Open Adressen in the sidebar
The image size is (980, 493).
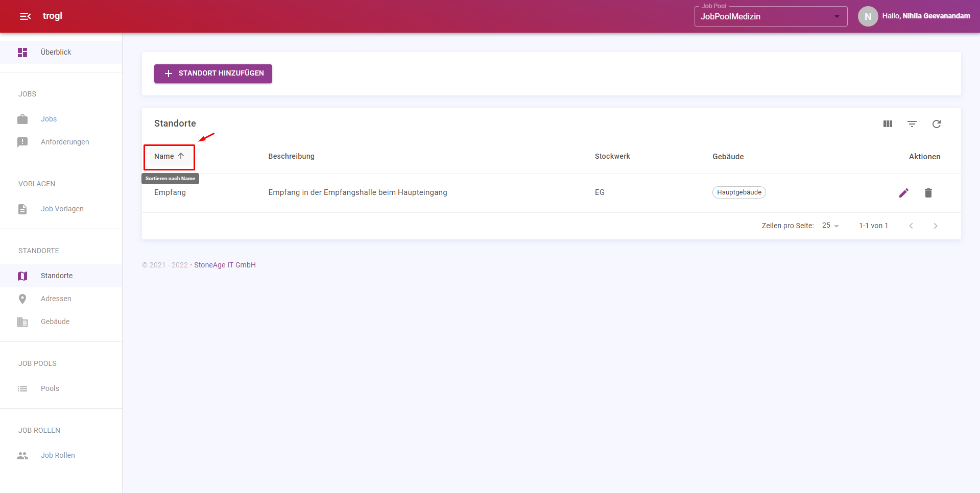point(61,299)
